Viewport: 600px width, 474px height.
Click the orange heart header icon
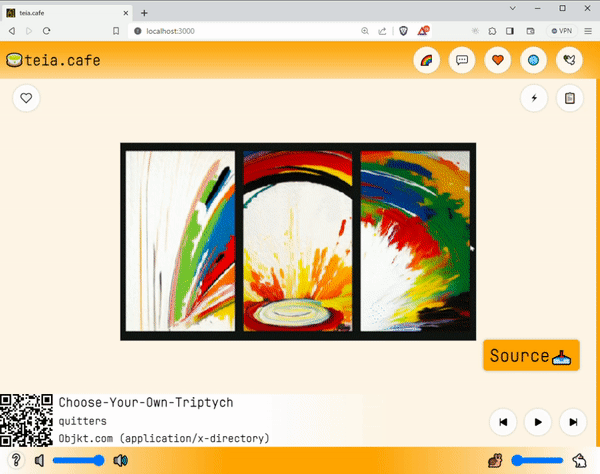[497, 60]
